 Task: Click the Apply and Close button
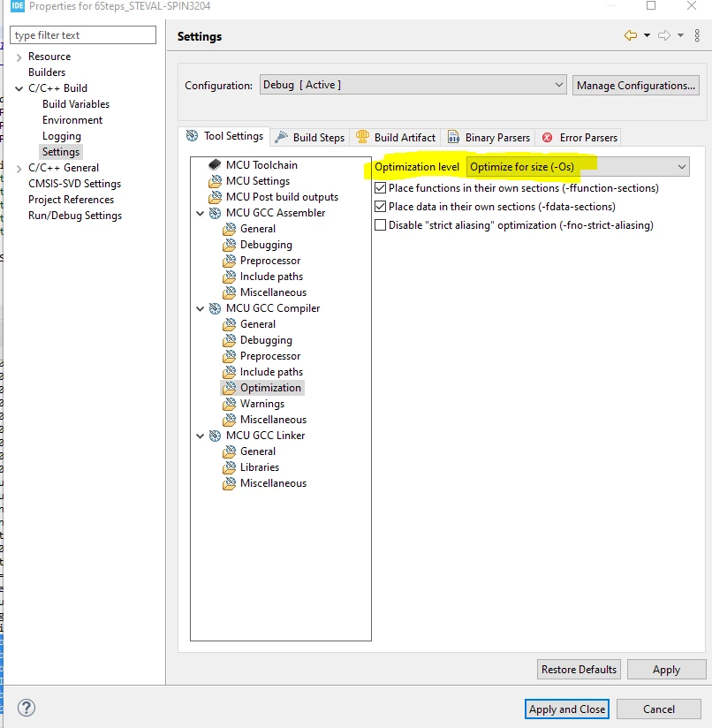click(567, 709)
